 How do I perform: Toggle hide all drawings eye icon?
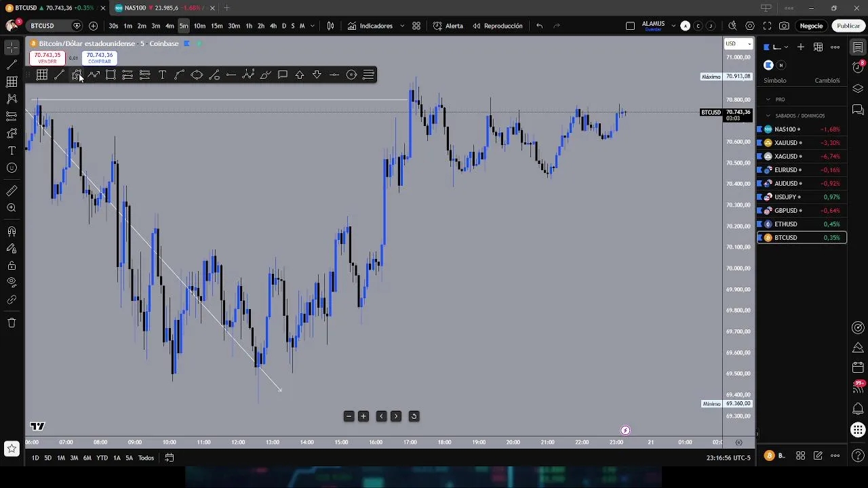click(x=12, y=282)
